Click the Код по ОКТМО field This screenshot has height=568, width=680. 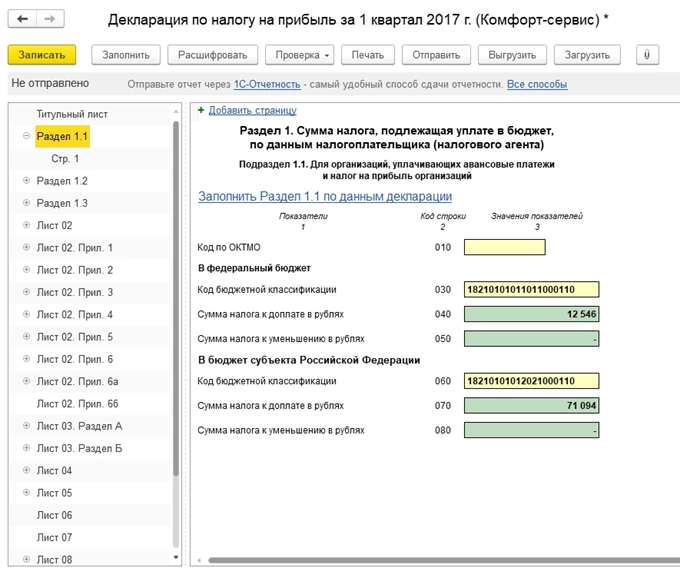pyautogui.click(x=505, y=247)
